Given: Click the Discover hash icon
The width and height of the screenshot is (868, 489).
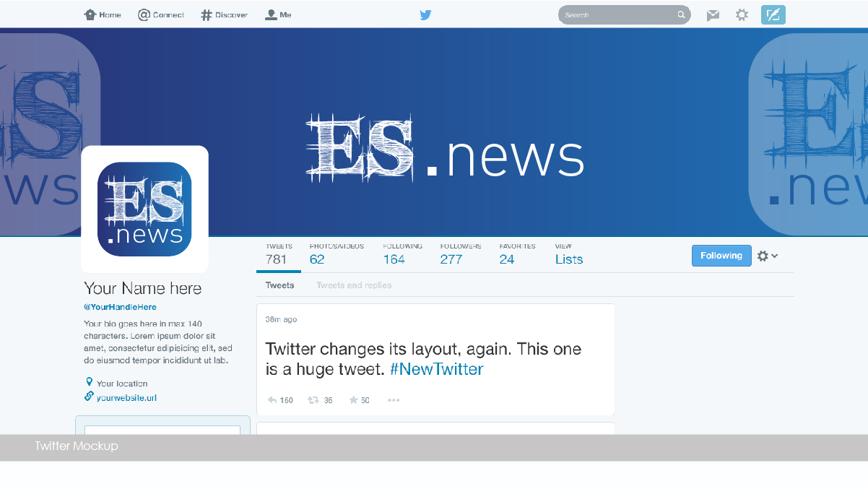Looking at the screenshot, I should [x=207, y=14].
